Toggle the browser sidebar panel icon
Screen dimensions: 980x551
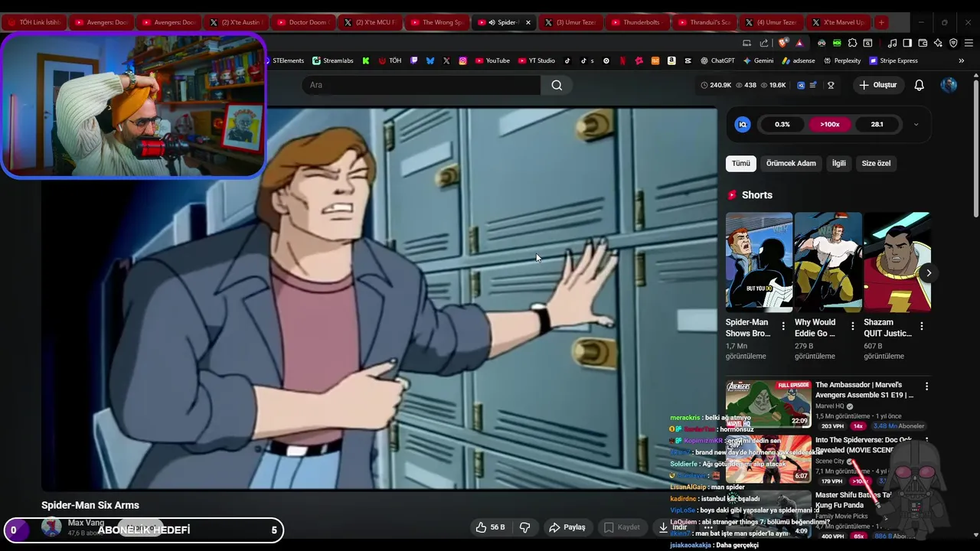tap(907, 43)
